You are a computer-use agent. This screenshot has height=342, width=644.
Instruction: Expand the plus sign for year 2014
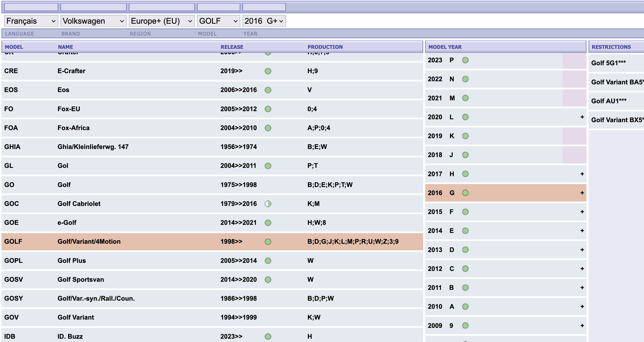582,231
